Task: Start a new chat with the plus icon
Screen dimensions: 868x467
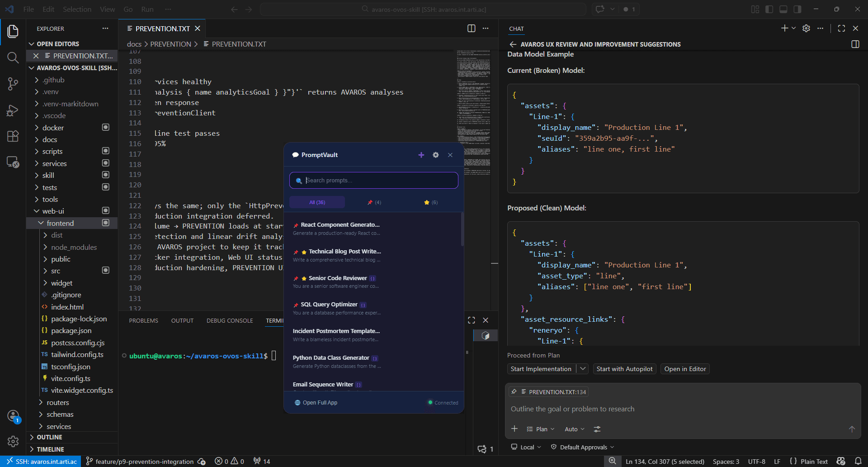Action: pos(784,28)
